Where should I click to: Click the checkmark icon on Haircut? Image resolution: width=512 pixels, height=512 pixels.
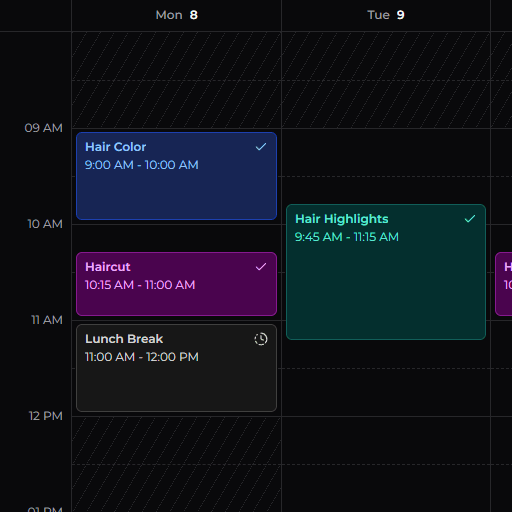tap(261, 267)
